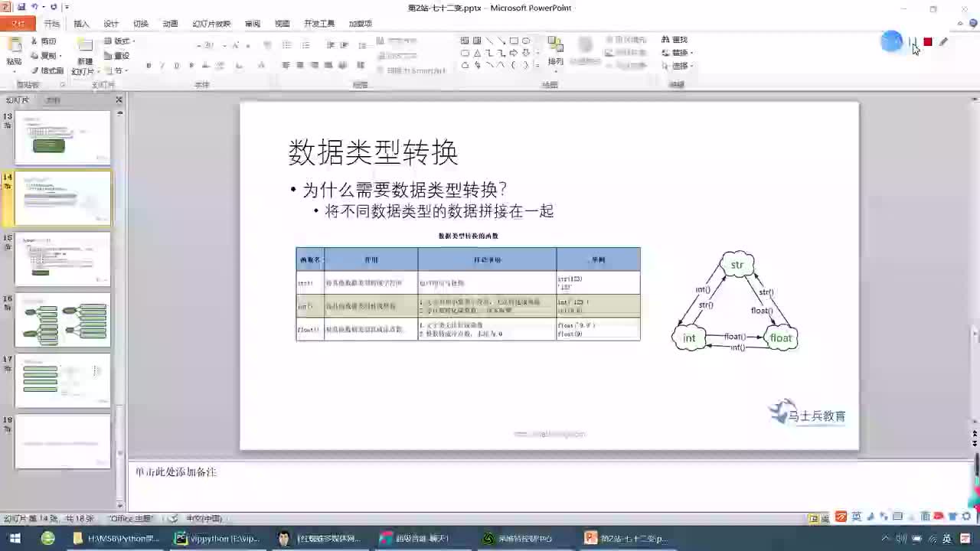
Task: Open the 版式 (Layout) dropdown
Action: point(119,41)
